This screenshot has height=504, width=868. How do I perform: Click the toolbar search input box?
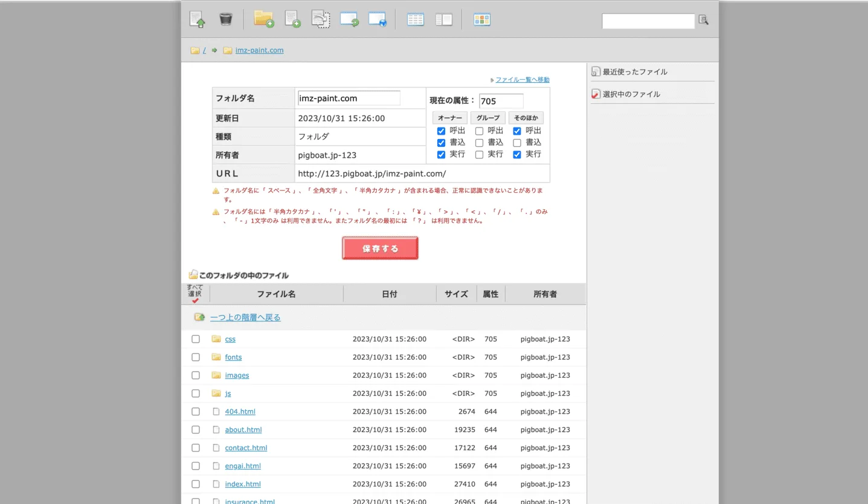(648, 21)
